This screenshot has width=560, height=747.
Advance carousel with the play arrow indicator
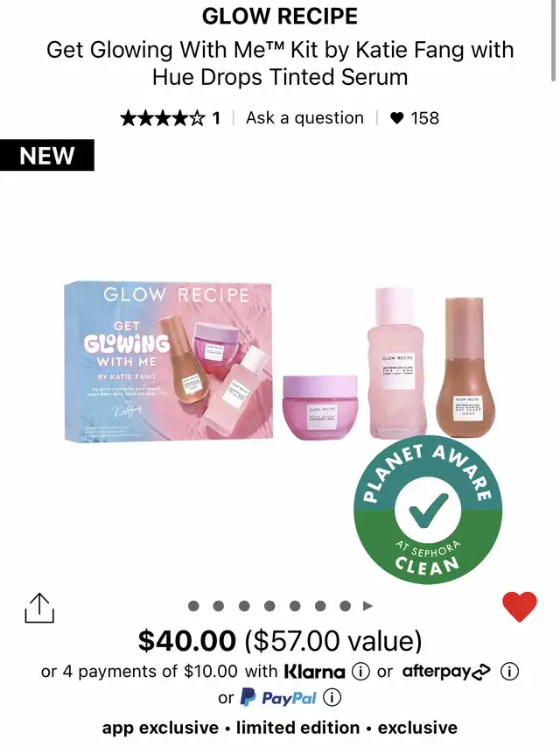(367, 606)
